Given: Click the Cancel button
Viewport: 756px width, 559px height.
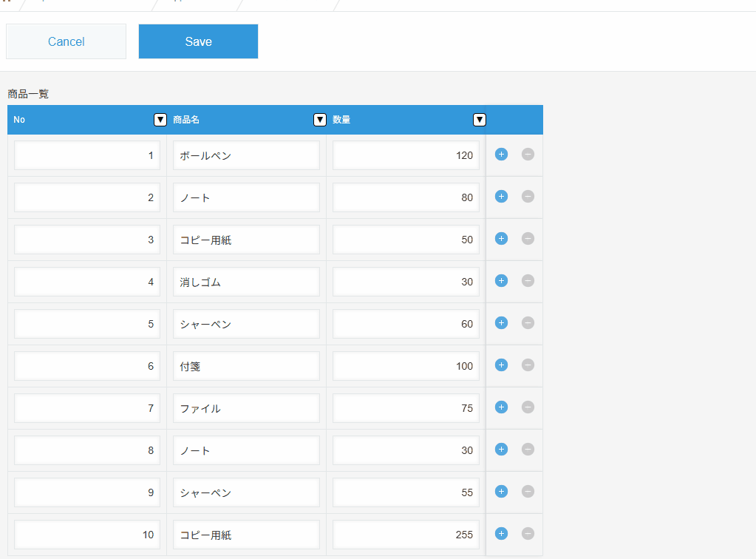Looking at the screenshot, I should 67,41.
